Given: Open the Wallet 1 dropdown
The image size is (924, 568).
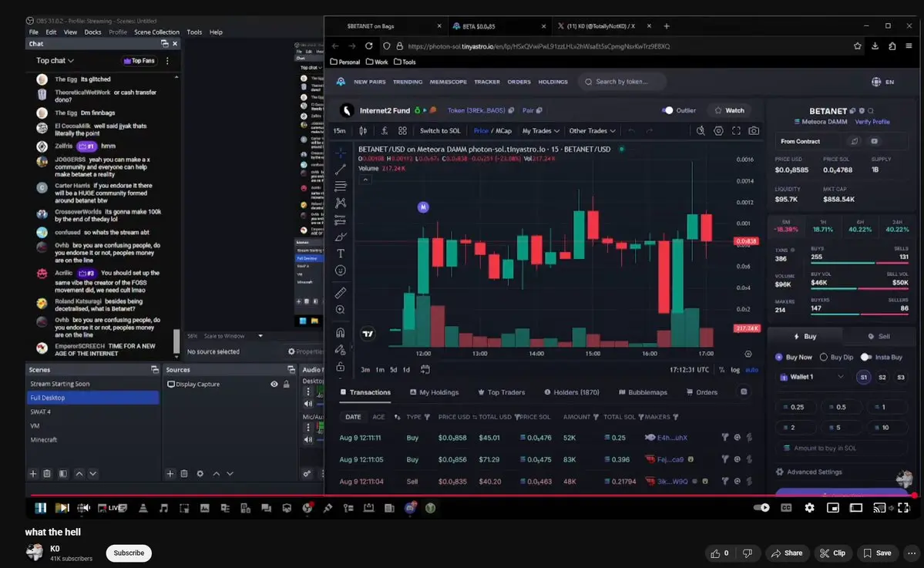Looking at the screenshot, I should [812, 377].
